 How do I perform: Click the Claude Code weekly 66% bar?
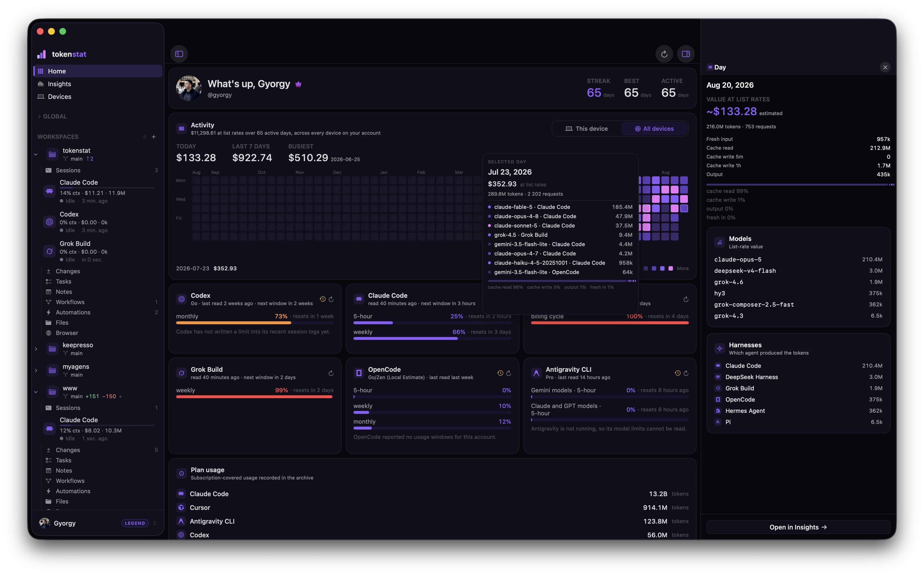click(432, 339)
